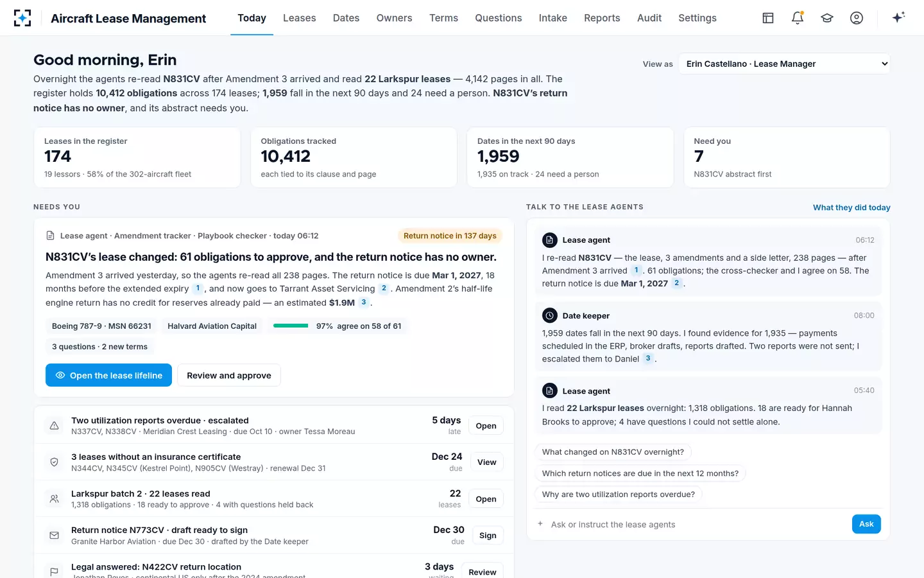Click flag icon on Legal answered row
The width and height of the screenshot is (924, 578).
point(55,572)
